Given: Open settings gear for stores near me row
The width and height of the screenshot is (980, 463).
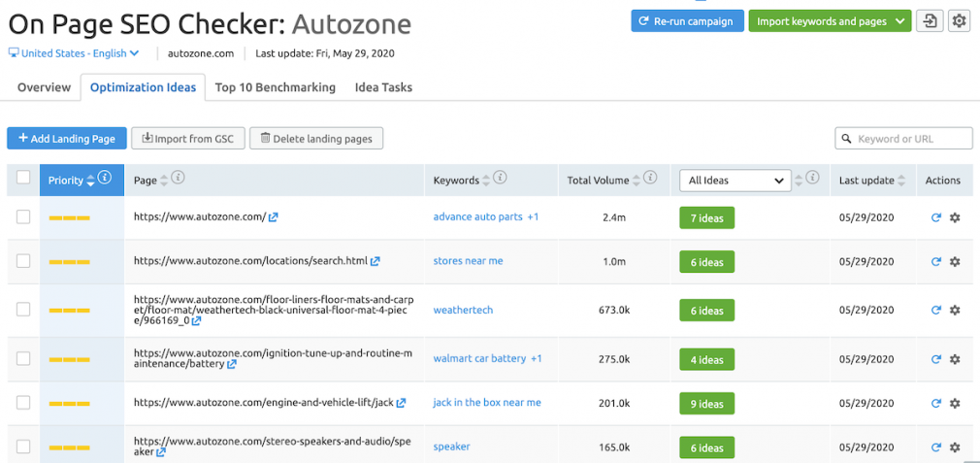Looking at the screenshot, I should (955, 261).
